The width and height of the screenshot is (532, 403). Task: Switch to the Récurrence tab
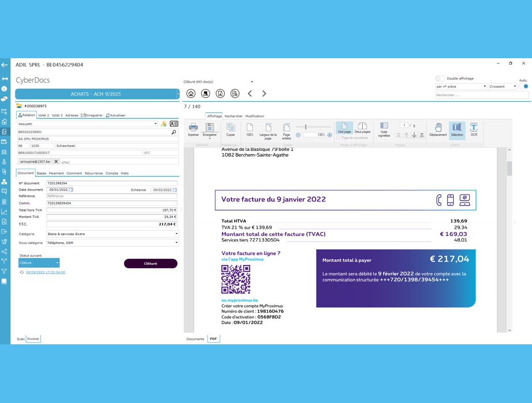coord(94,173)
